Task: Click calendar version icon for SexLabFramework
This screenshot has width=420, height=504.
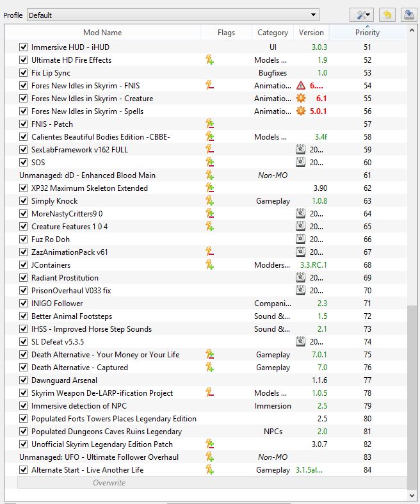Action: [300, 150]
